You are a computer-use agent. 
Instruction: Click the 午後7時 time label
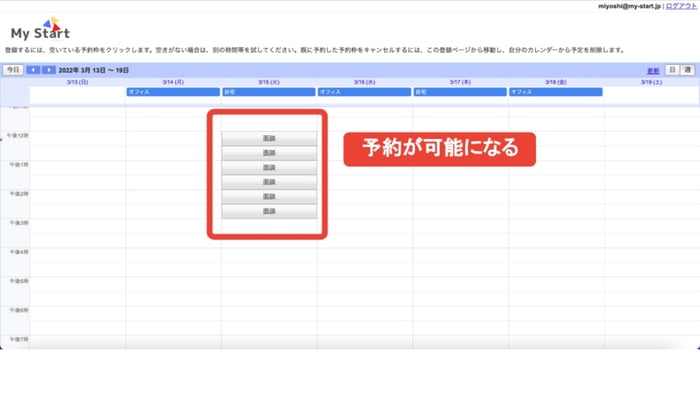coord(19,339)
